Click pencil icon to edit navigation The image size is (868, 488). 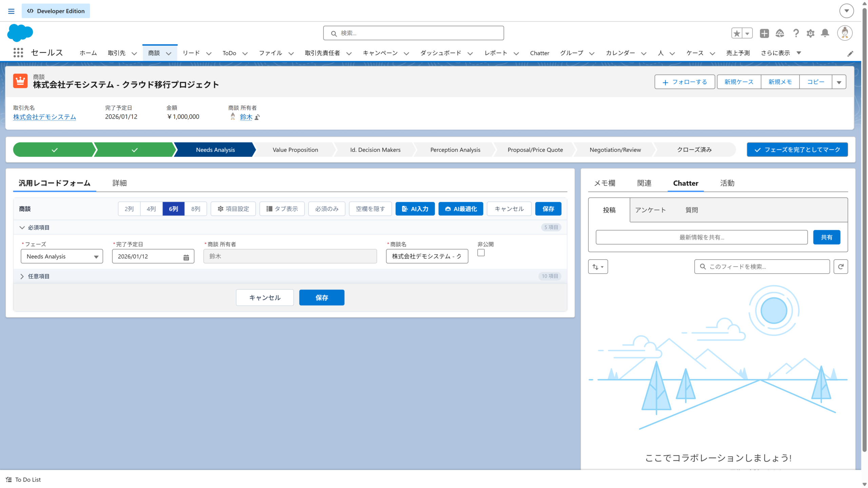point(850,54)
